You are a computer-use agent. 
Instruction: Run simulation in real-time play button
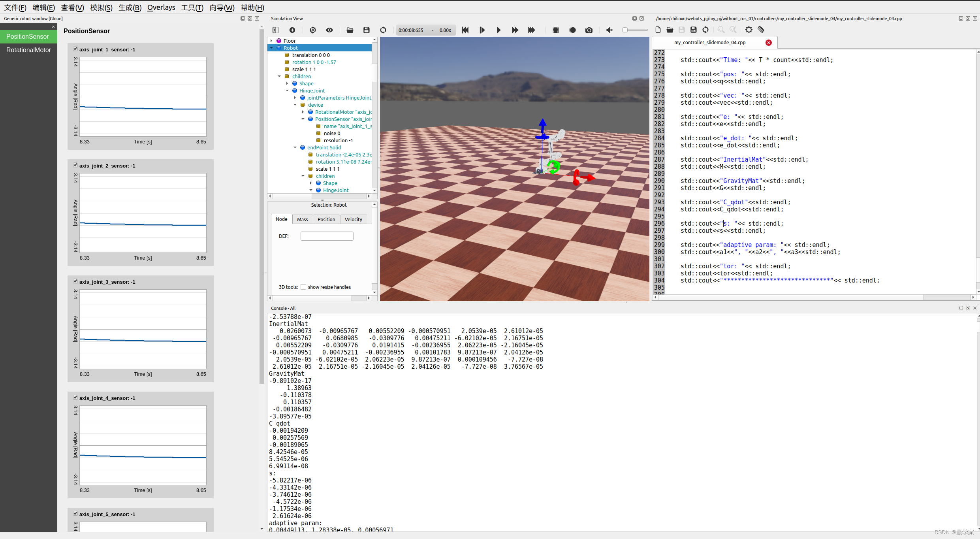click(x=498, y=30)
